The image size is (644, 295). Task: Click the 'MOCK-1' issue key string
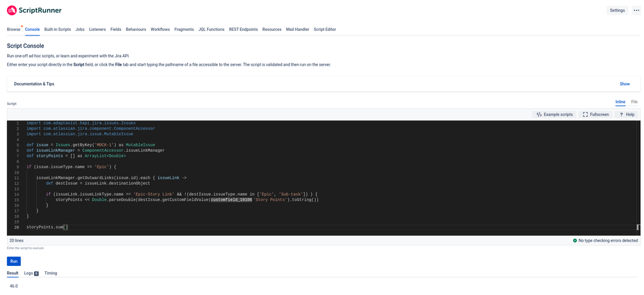[x=104, y=145]
